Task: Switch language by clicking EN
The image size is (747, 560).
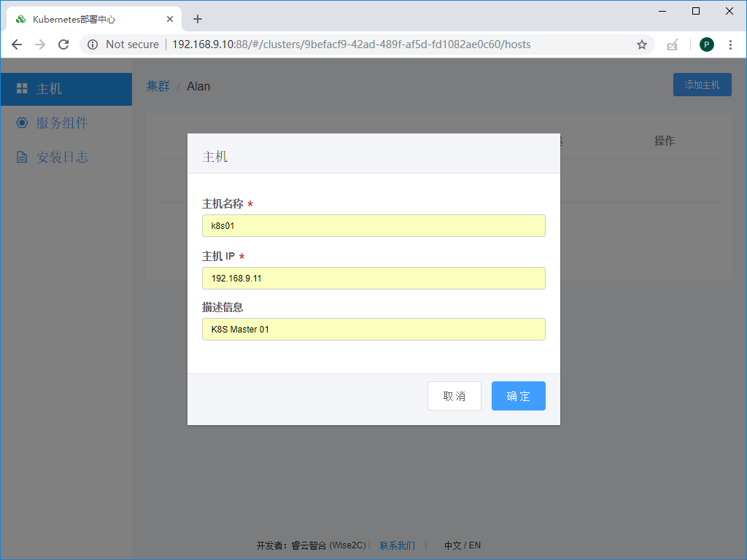Action: tap(474, 545)
